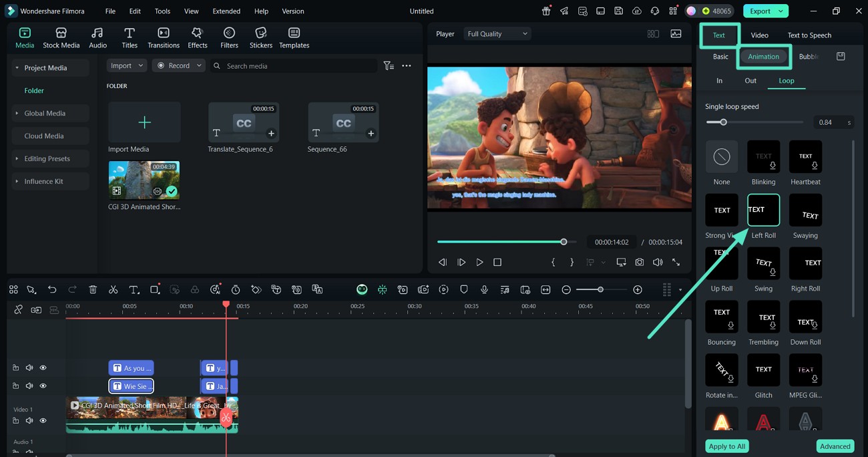
Task: Toggle visibility eye of Video 1 track
Action: pyautogui.click(x=43, y=420)
